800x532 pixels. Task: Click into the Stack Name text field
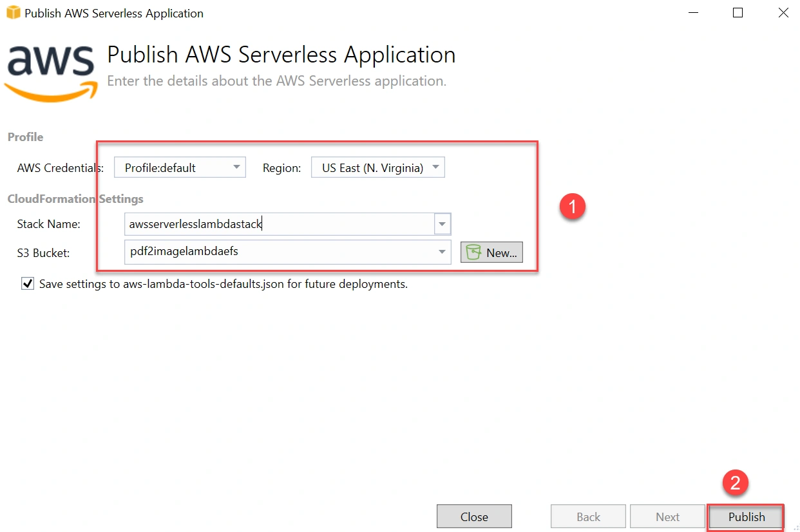[x=280, y=224]
